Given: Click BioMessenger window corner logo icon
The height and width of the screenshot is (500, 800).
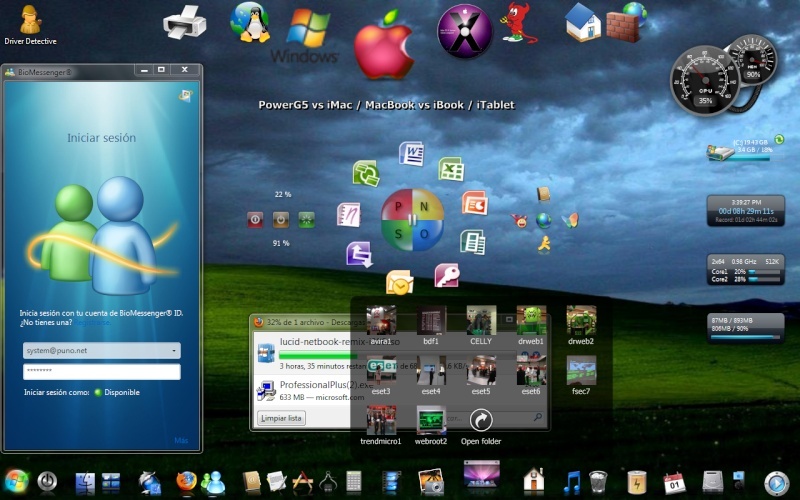Looking at the screenshot, I should click(185, 95).
